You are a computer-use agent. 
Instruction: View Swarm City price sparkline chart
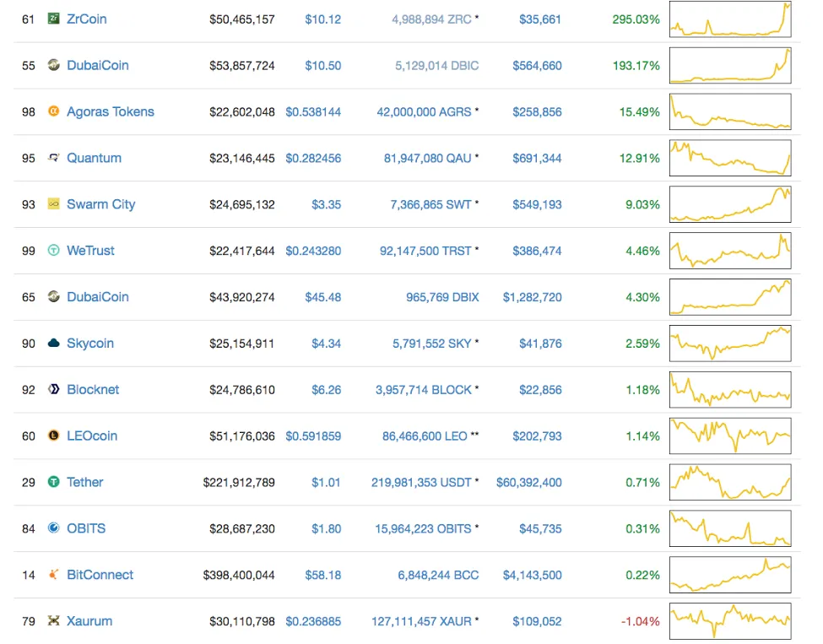(x=730, y=203)
